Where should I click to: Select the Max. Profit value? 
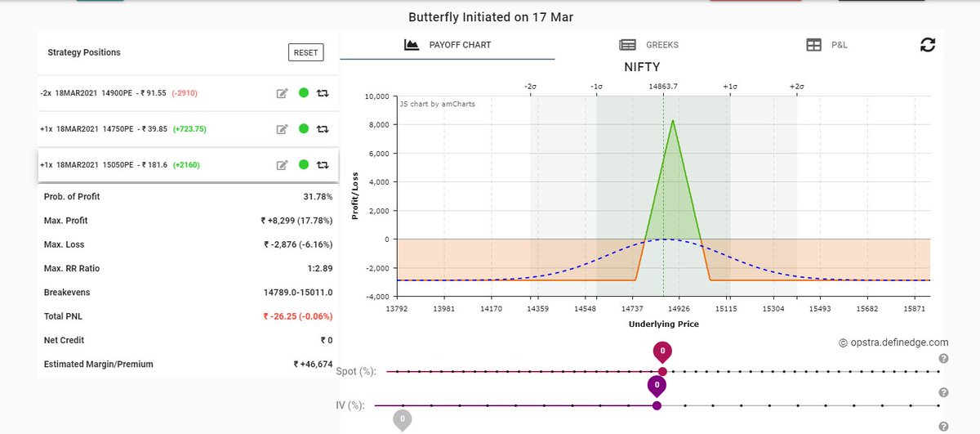[297, 221]
